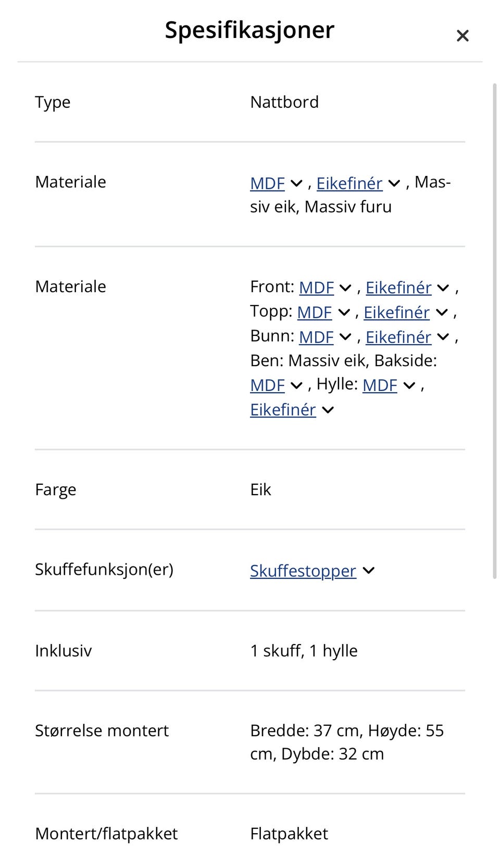The width and height of the screenshot is (500, 868).
Task: Click the last Eikefinér link under Hylle
Action: click(283, 410)
